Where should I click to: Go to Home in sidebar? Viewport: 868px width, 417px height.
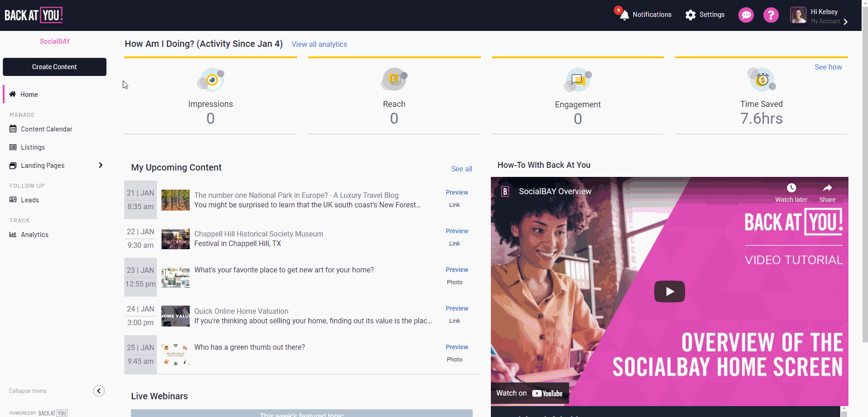(29, 95)
